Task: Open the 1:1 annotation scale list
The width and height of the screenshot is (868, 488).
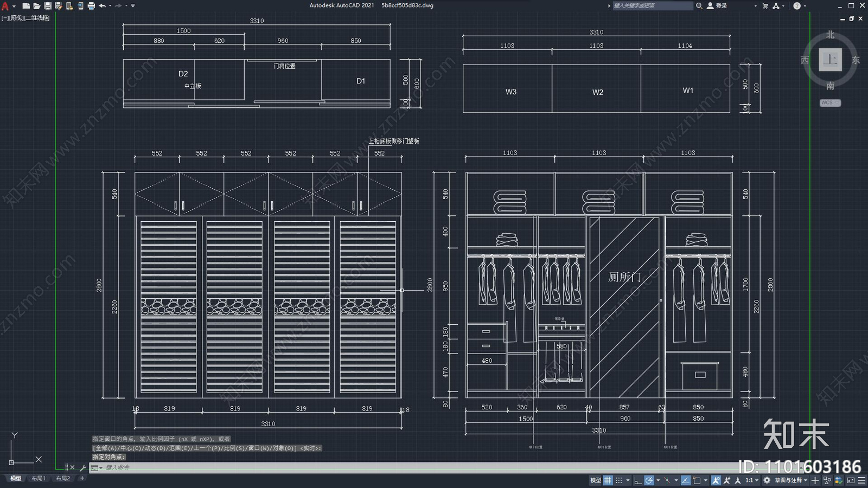Action: [x=752, y=480]
